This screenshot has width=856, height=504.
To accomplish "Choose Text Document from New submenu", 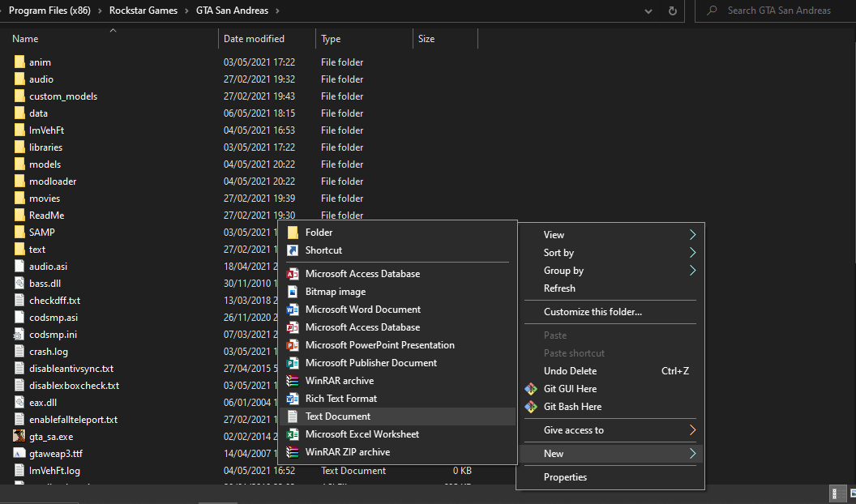I will [x=398, y=416].
